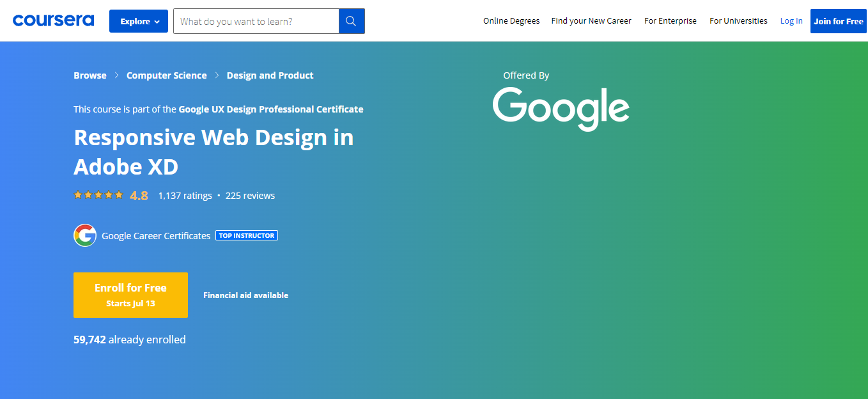Click the blue search magnifier icon

tap(351, 20)
